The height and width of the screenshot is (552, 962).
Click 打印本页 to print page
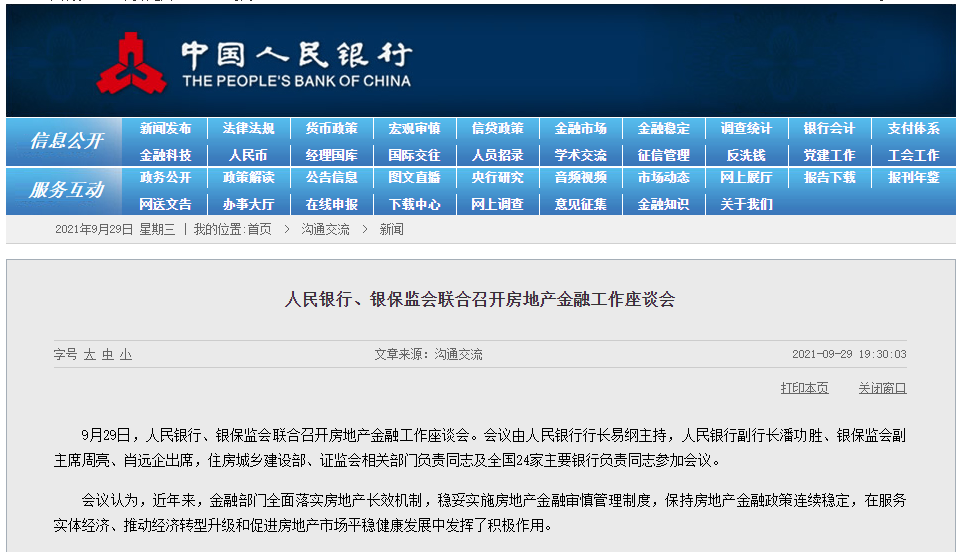(x=804, y=388)
